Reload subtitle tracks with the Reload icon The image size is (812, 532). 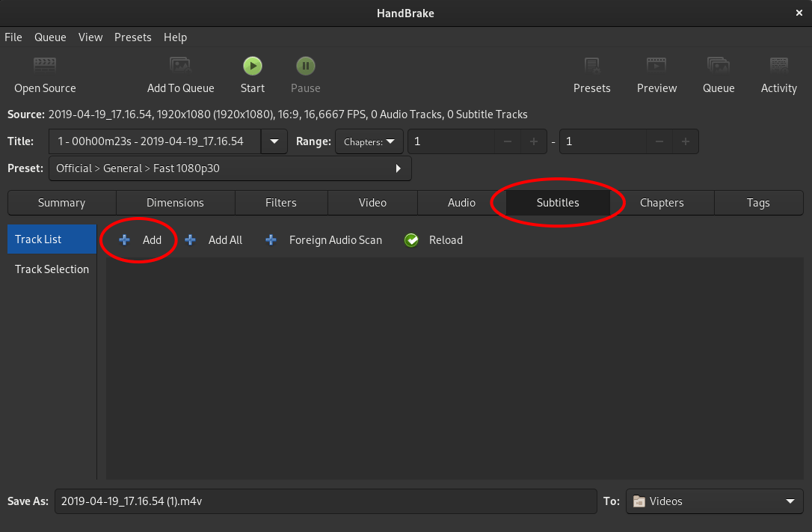[x=434, y=239]
